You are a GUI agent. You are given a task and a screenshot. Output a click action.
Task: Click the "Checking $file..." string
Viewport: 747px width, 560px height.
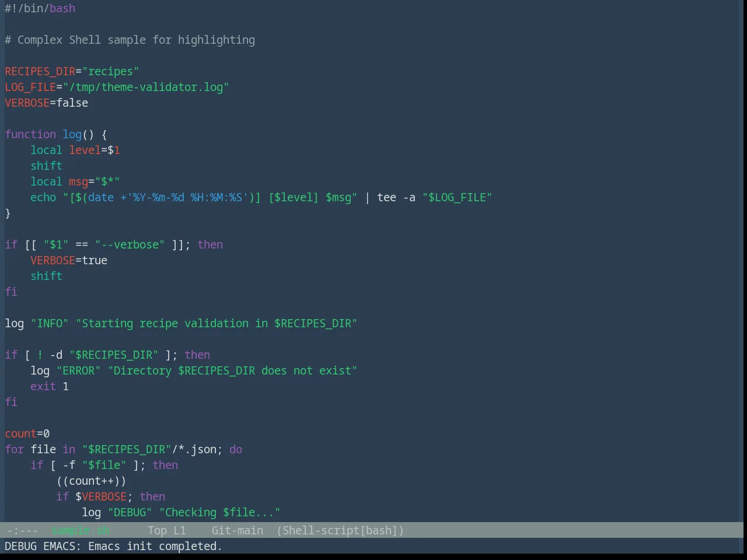click(x=220, y=512)
